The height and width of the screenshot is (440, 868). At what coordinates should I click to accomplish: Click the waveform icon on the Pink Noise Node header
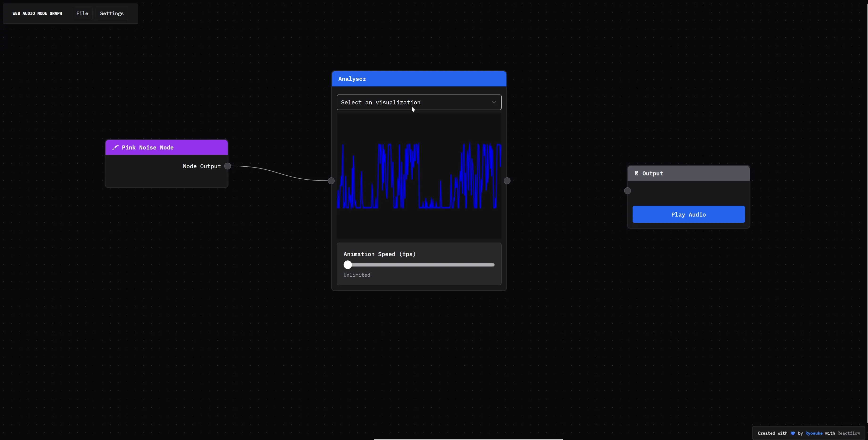pyautogui.click(x=115, y=148)
